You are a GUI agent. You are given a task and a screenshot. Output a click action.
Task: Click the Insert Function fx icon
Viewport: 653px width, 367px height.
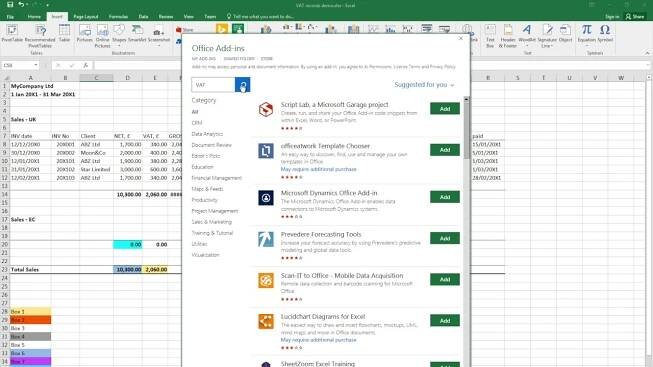(85, 65)
